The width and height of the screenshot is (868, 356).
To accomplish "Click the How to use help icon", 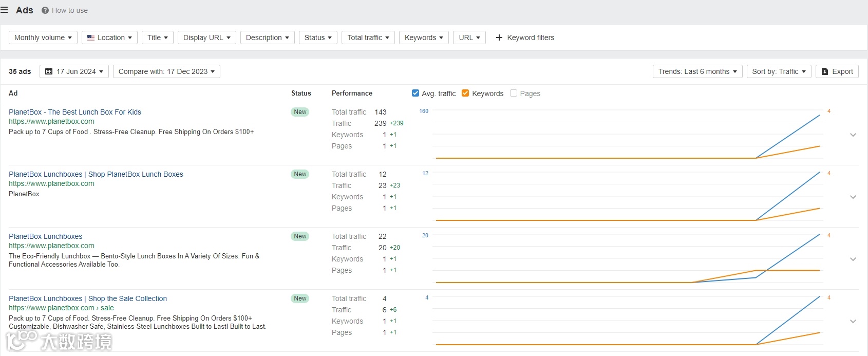I will (x=45, y=10).
